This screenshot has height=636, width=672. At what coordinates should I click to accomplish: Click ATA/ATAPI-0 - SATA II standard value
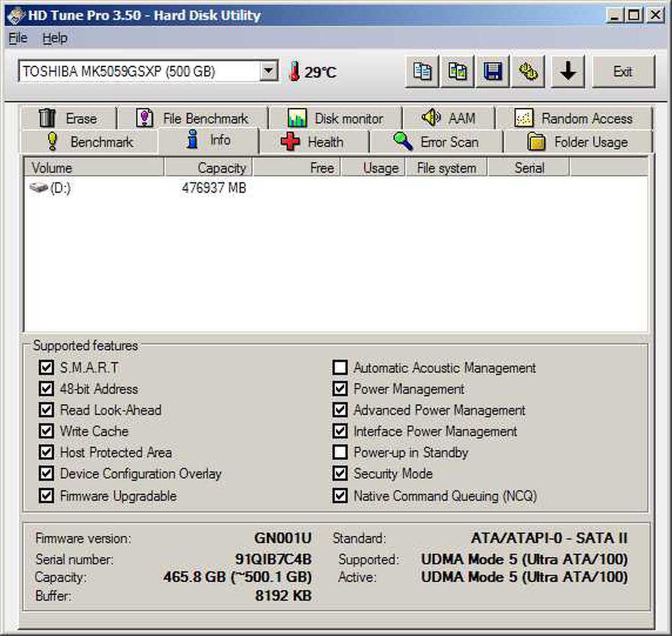[x=550, y=538]
